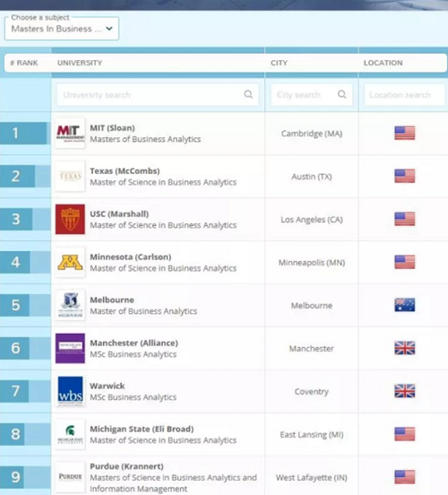The height and width of the screenshot is (495, 448).
Task: Click the US flag in Texas row
Action: (x=405, y=176)
